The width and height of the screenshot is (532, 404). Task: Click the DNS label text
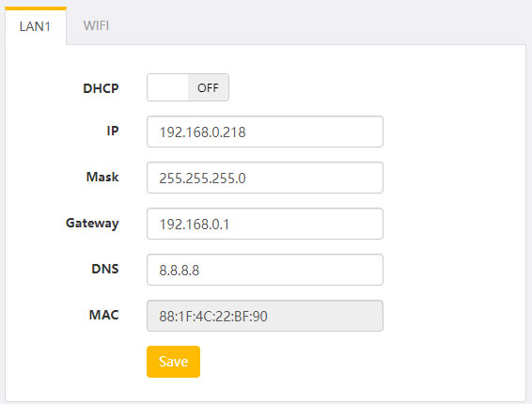tap(105, 269)
